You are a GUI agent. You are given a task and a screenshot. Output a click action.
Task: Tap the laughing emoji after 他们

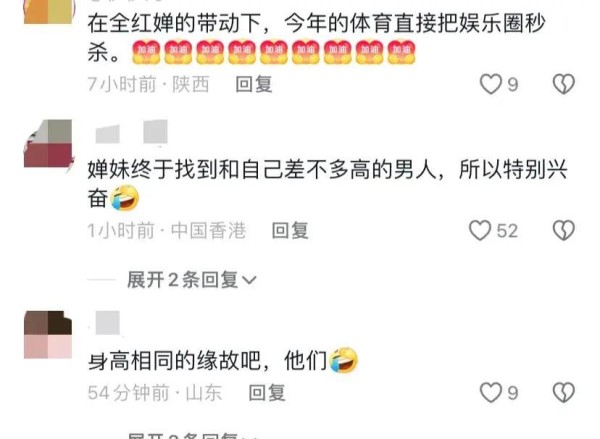(343, 361)
